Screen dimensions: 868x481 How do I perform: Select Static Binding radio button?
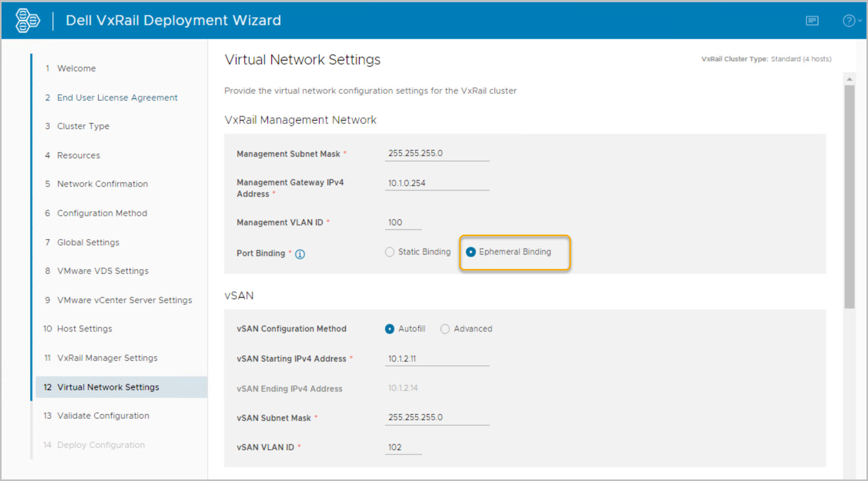390,252
